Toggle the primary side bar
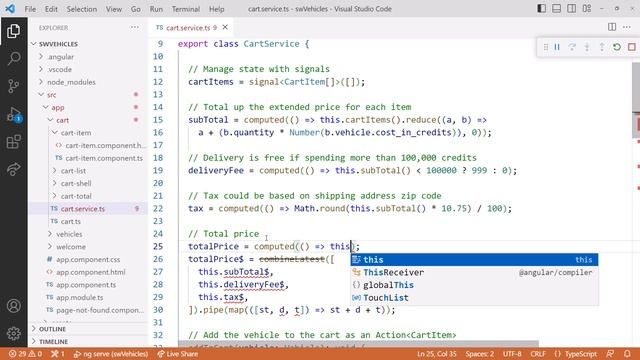This screenshot has width=640, height=360. (542, 9)
